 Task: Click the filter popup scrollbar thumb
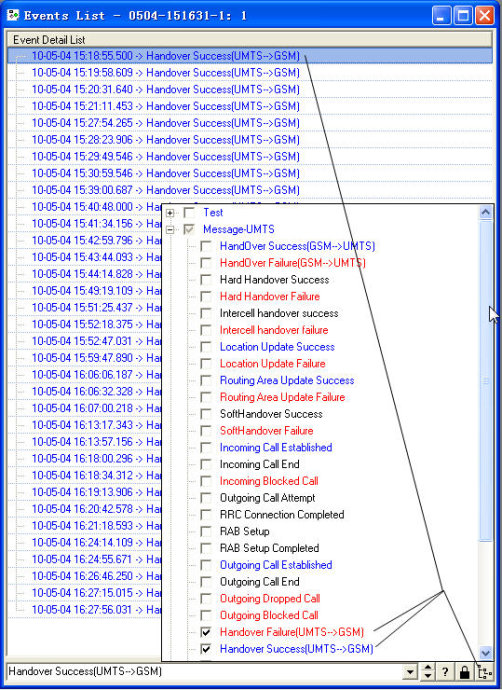pyautogui.click(x=486, y=381)
